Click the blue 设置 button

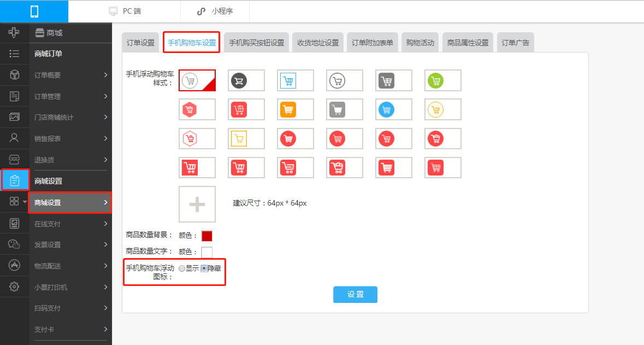click(x=355, y=294)
